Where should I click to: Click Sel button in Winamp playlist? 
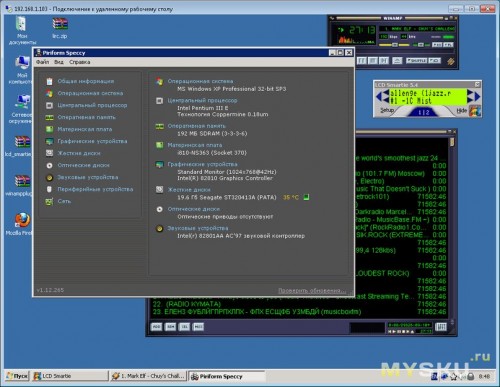(x=184, y=326)
